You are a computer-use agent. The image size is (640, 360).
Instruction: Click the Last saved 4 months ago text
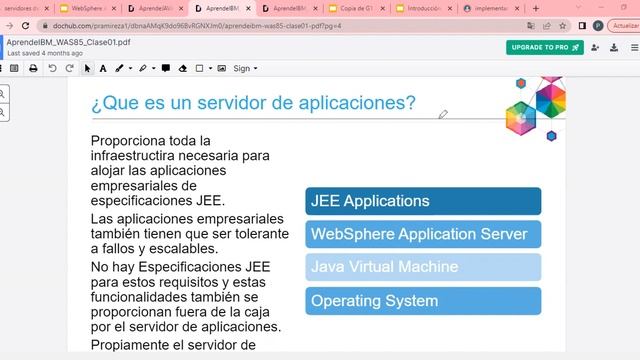point(45,53)
